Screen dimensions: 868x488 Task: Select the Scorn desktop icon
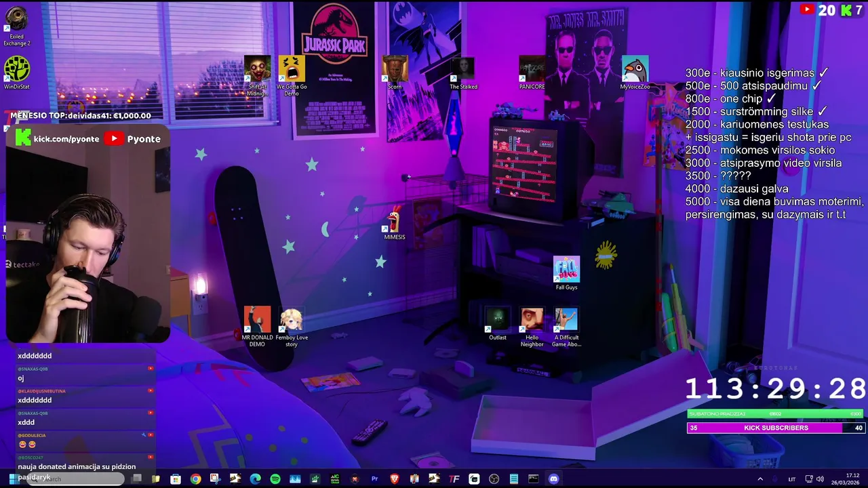pyautogui.click(x=395, y=73)
